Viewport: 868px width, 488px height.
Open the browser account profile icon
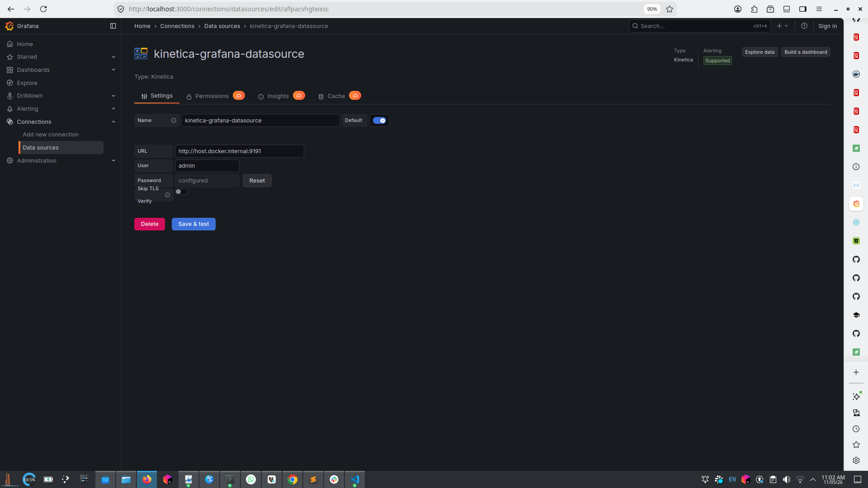click(738, 9)
